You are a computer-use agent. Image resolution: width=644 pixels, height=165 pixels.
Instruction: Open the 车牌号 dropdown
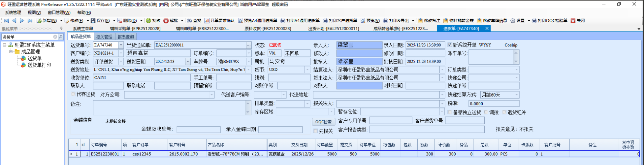point(249,62)
